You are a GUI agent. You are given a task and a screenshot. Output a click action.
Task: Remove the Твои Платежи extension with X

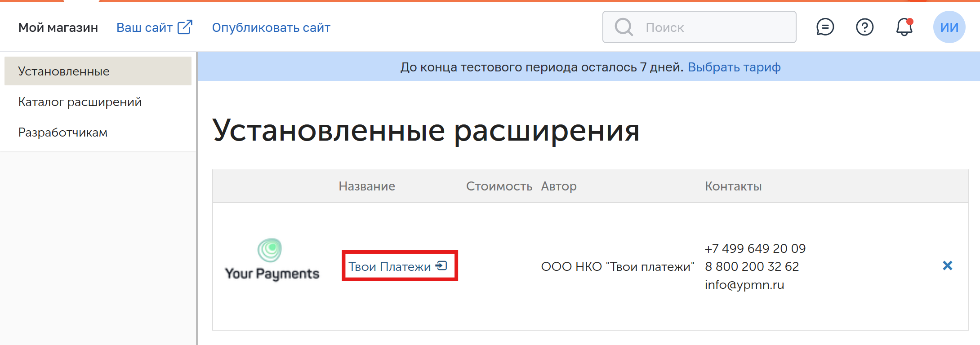coord(947,265)
